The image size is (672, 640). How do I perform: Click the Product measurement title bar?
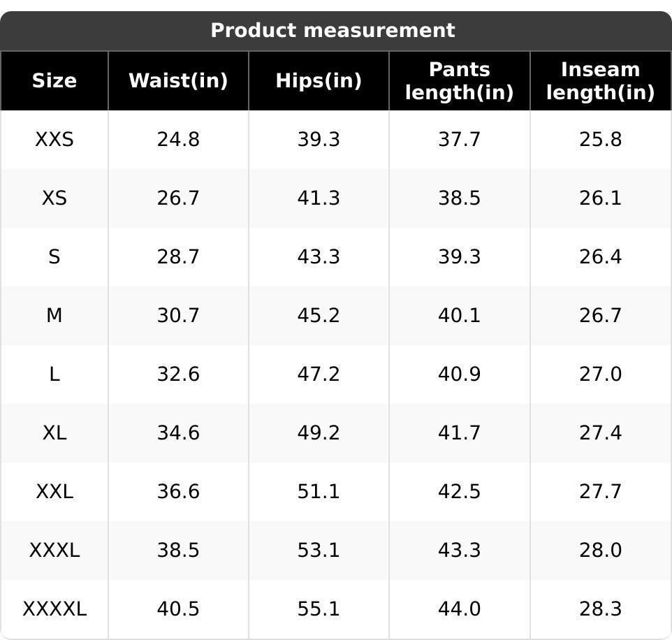336,31
